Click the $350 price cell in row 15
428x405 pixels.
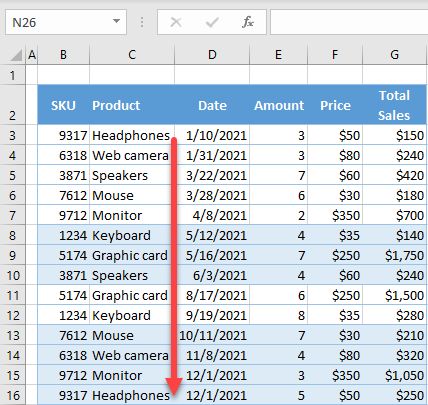[335, 375]
